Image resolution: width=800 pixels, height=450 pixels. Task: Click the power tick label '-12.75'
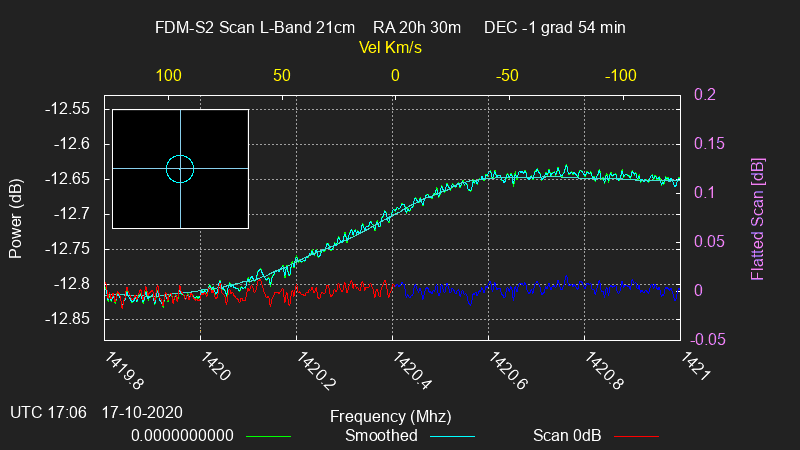[x=67, y=249]
